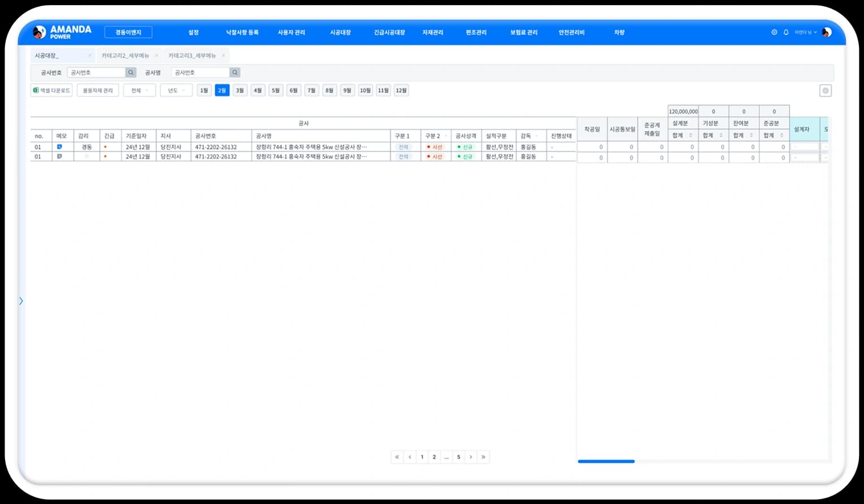The image size is (864, 504).
Task: Click the 불용자재 관리 button
Action: 98,91
